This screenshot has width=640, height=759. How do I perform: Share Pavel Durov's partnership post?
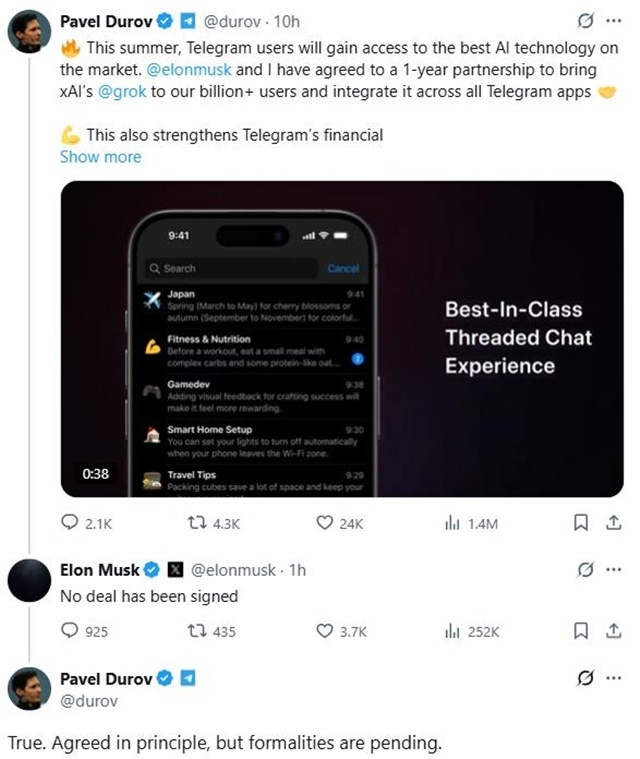[612, 523]
